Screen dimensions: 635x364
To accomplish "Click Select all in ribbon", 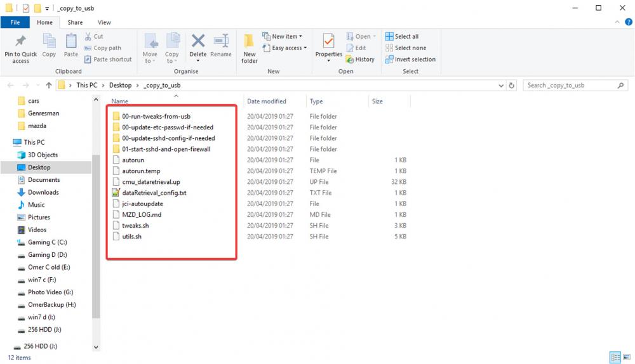I will tap(402, 36).
